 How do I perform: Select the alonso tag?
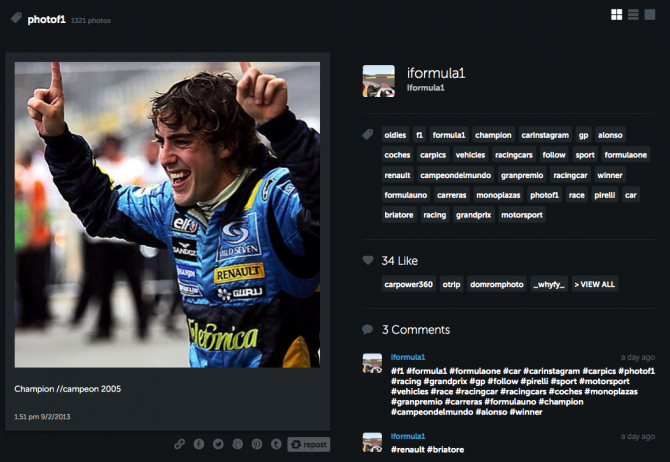tap(610, 135)
